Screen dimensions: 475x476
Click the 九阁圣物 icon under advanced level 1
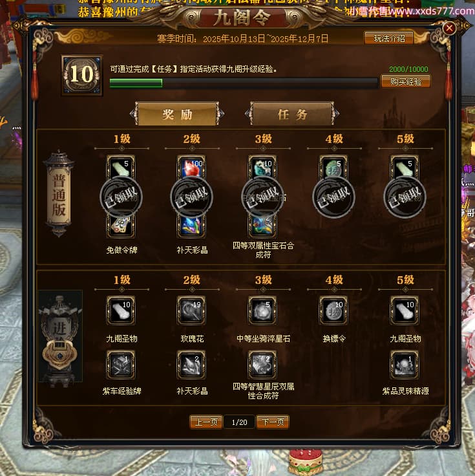pos(121,310)
